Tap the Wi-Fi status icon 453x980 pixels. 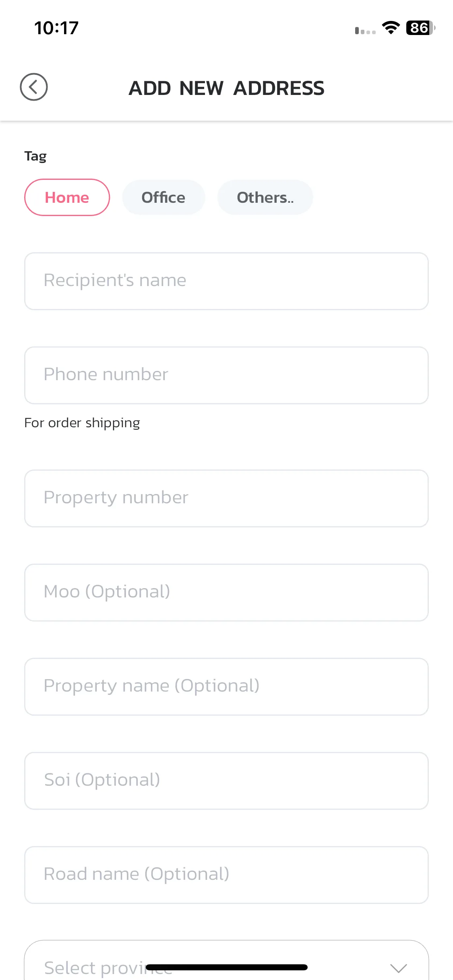click(x=391, y=28)
